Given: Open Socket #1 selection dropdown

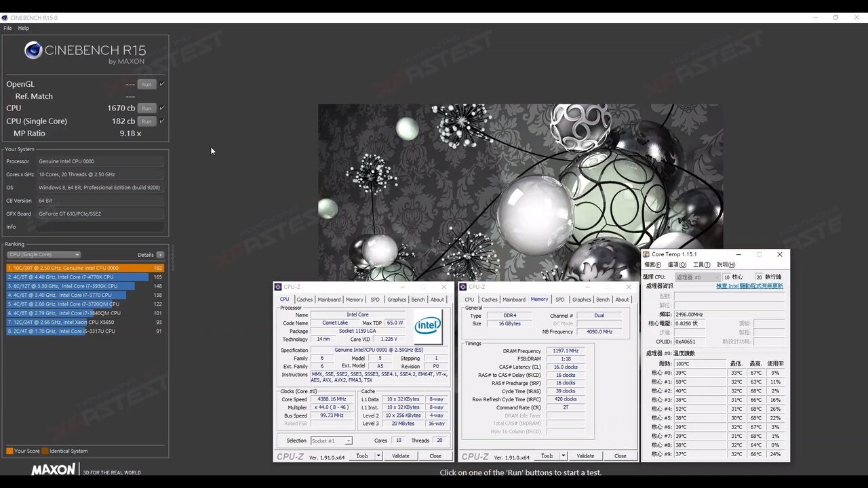Looking at the screenshot, I should coord(331,441).
